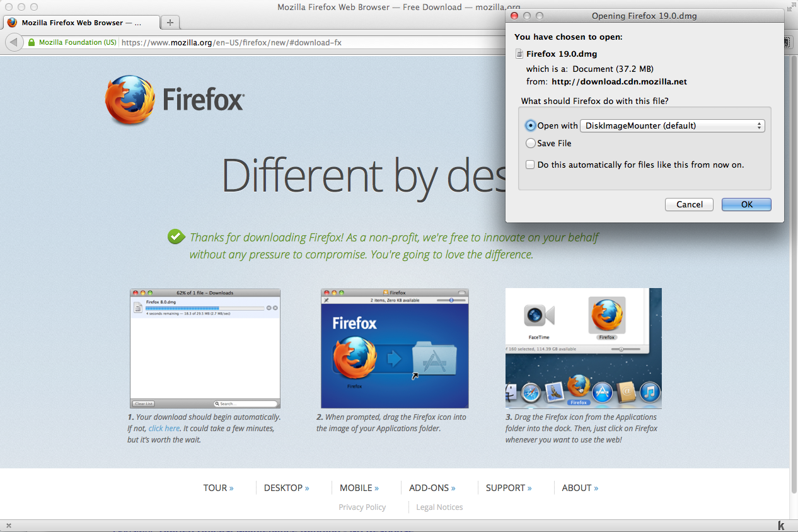The height and width of the screenshot is (532, 798).
Task: Open the ADD-ONS navigation link
Action: pyautogui.click(x=432, y=488)
